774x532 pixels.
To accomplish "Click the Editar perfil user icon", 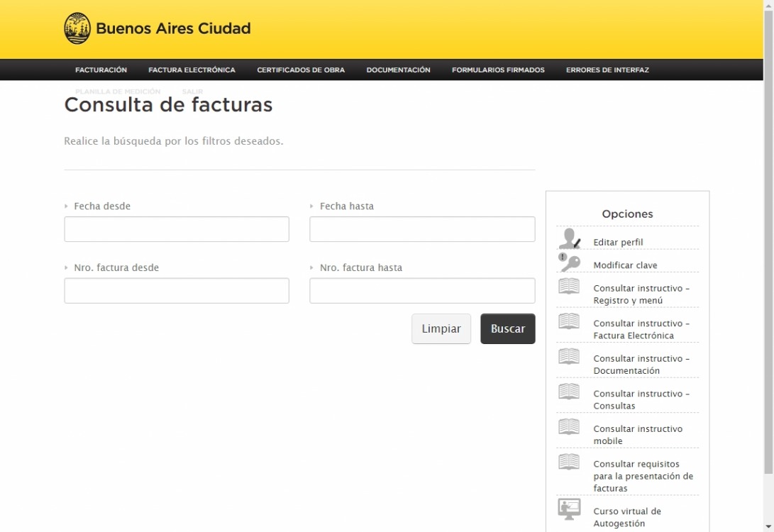I will [569, 238].
